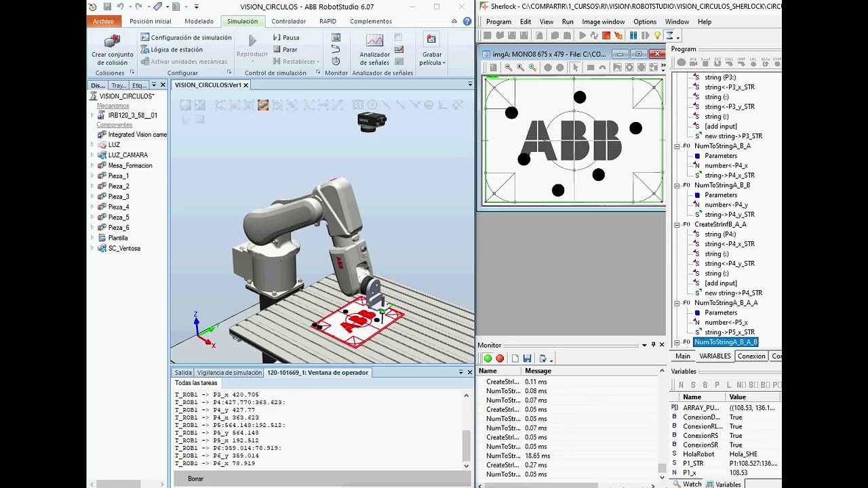Stop the simulation with Parar
This screenshot has width=868, height=488.
point(285,49)
